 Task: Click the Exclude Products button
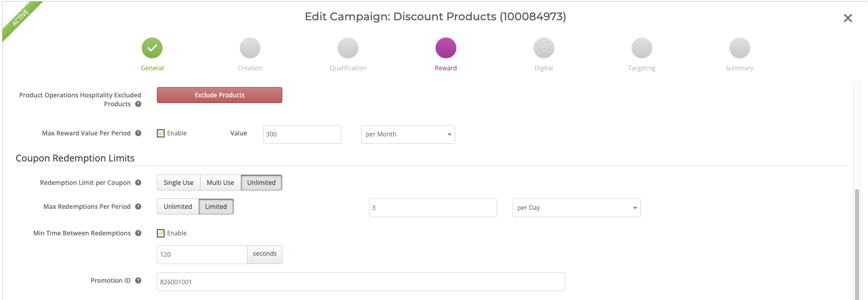219,95
